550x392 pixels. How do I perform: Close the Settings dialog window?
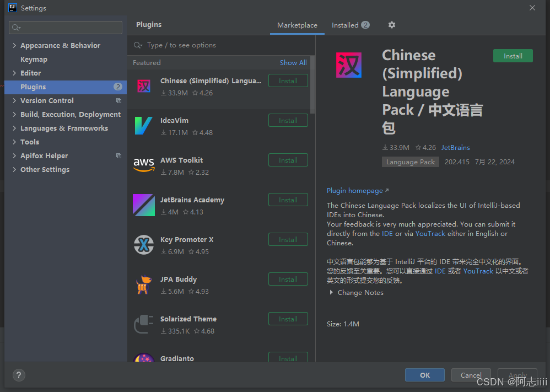[x=532, y=8]
